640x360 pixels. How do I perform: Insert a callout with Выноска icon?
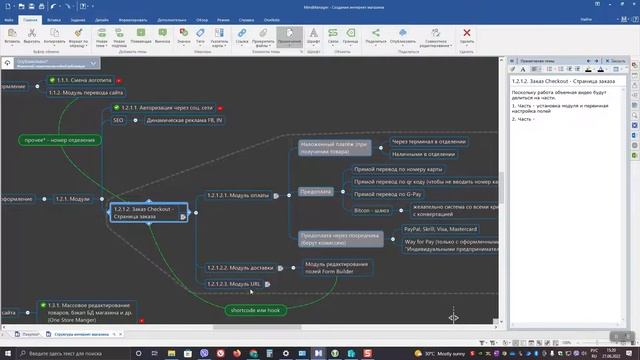[162, 33]
